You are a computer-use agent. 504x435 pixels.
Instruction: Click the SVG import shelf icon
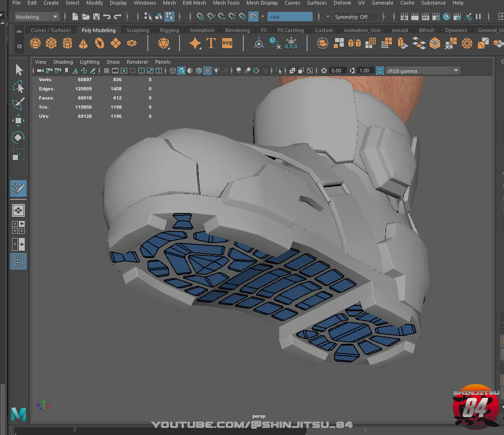coord(227,43)
